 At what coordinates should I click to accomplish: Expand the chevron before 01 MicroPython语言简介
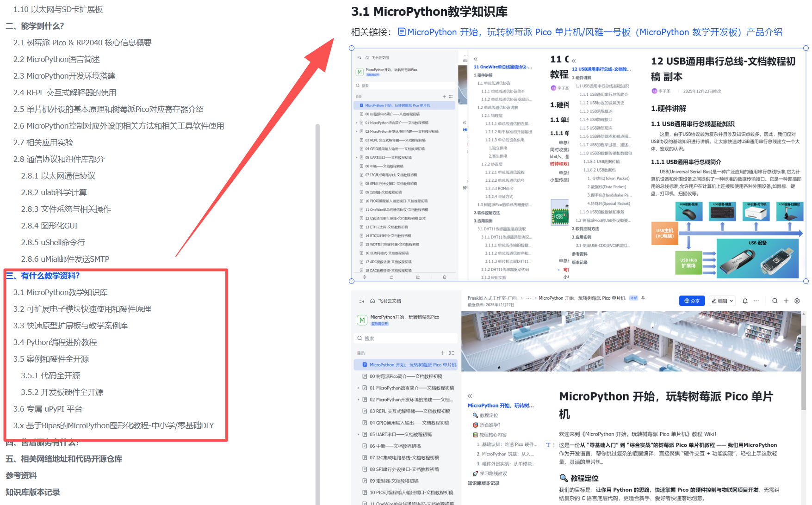coord(358,388)
